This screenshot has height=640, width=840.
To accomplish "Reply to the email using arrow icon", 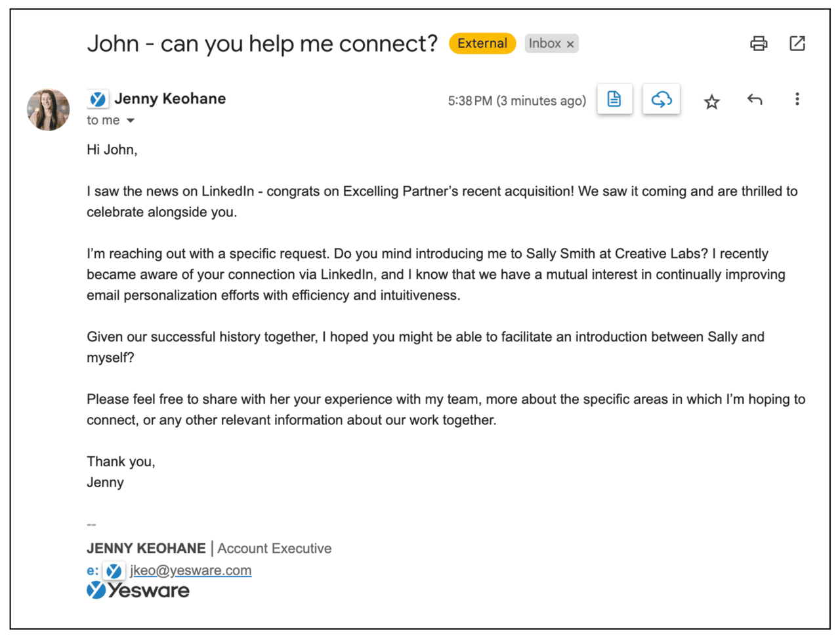I will pyautogui.click(x=755, y=100).
